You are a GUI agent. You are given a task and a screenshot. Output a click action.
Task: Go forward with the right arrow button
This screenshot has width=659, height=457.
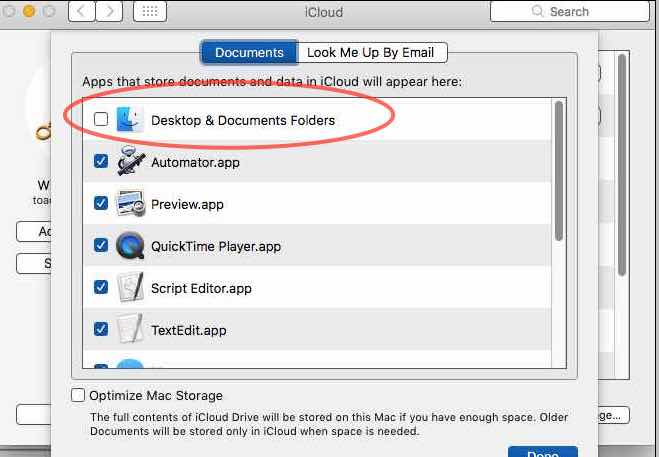(x=109, y=11)
